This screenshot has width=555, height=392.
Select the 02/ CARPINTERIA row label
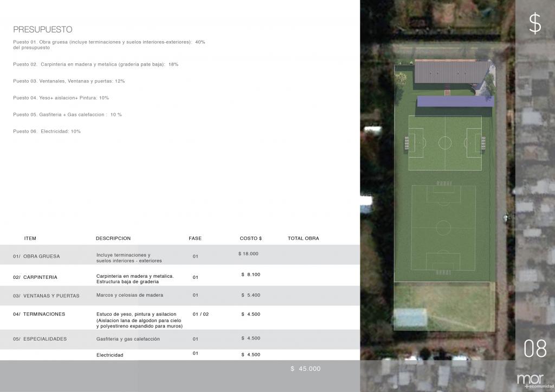35,277
